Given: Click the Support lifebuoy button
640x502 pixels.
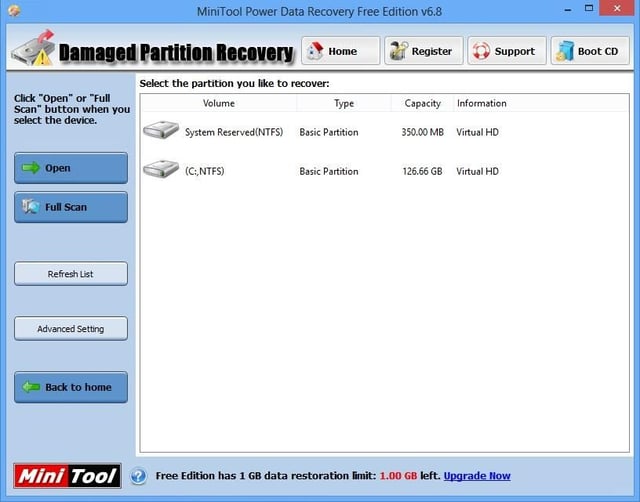Looking at the screenshot, I should point(507,51).
